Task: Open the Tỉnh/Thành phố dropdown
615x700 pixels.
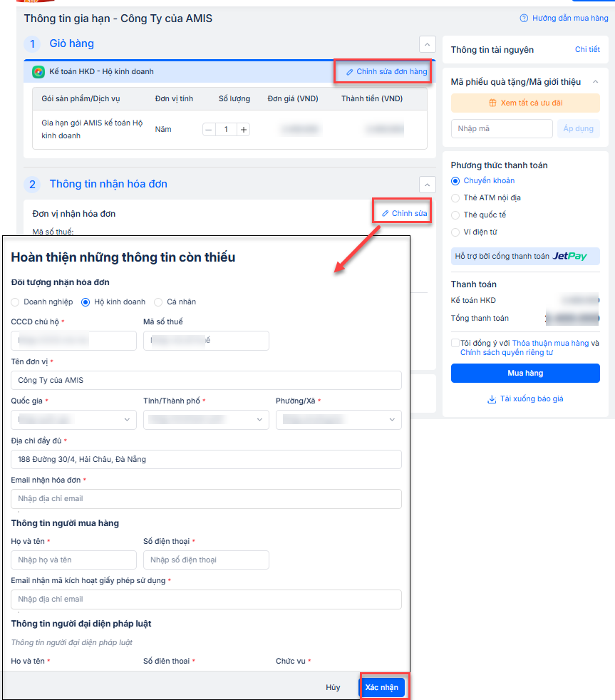Action: click(x=206, y=420)
